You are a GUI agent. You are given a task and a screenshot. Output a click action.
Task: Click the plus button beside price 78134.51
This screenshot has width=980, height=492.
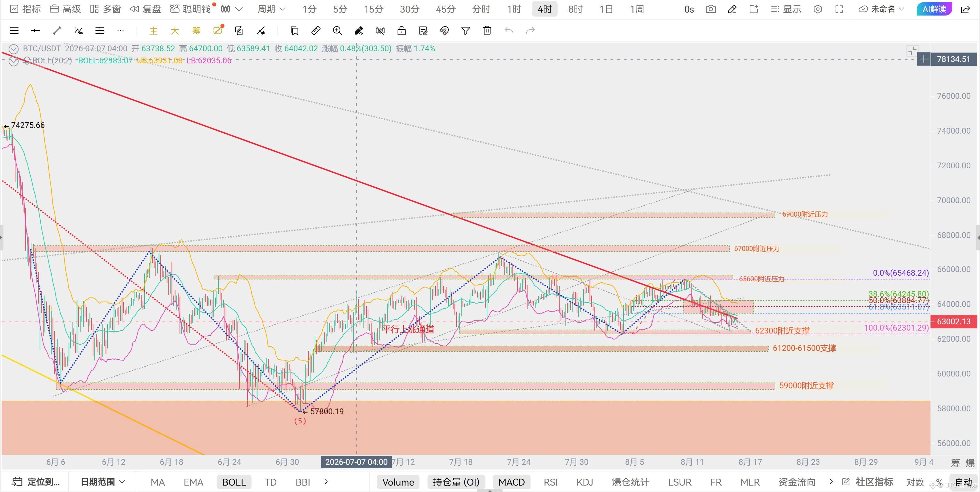924,59
